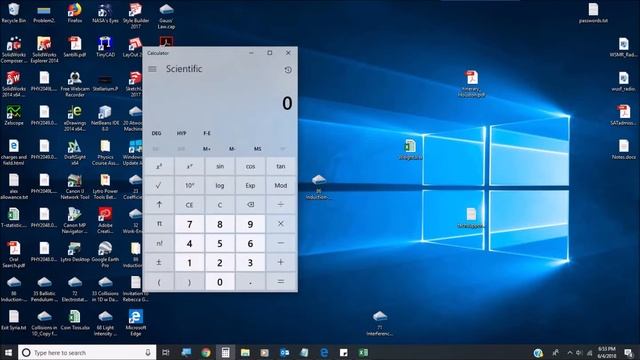Click the number 5 key
Screen dimensions: 640x360
(x=220, y=243)
